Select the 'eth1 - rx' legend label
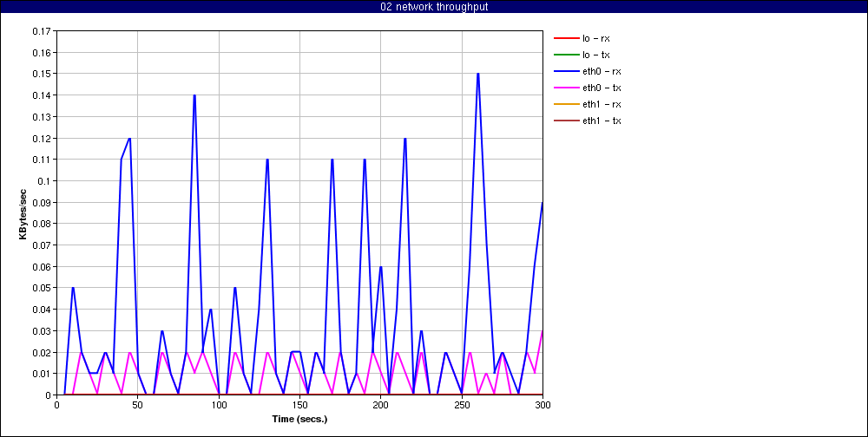 pyautogui.click(x=602, y=104)
